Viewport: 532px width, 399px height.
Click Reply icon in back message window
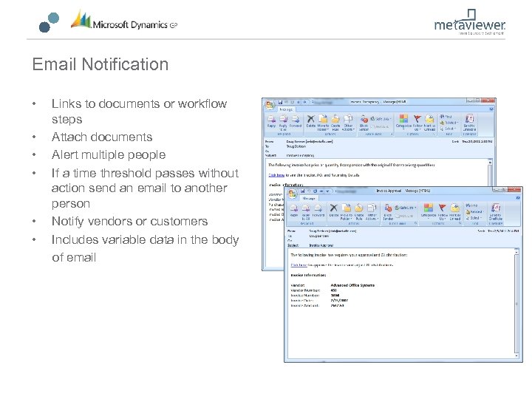271,121
